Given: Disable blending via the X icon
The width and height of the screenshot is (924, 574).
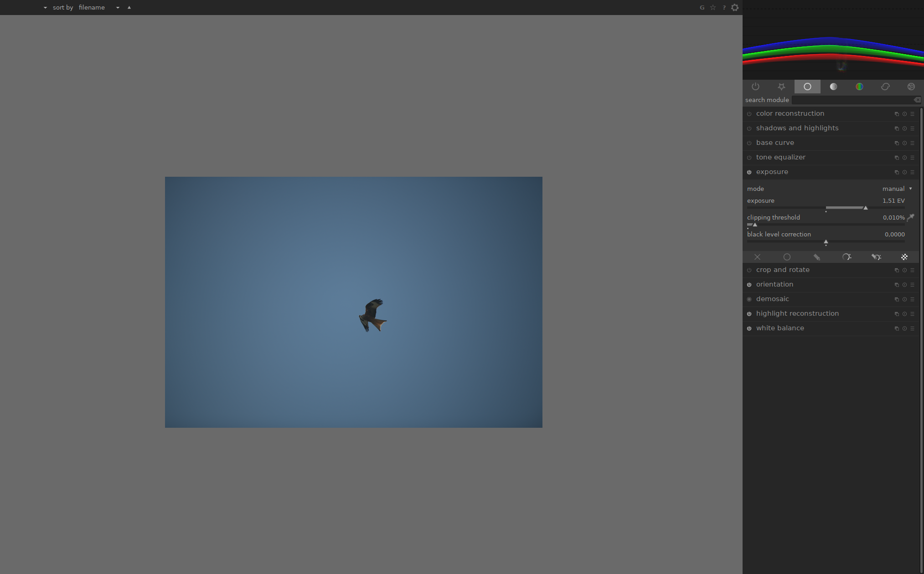Looking at the screenshot, I should (757, 256).
